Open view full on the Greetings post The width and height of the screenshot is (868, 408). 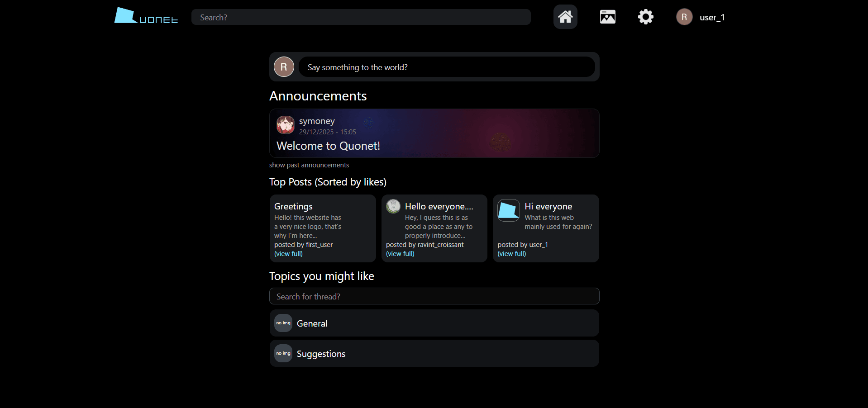click(288, 254)
